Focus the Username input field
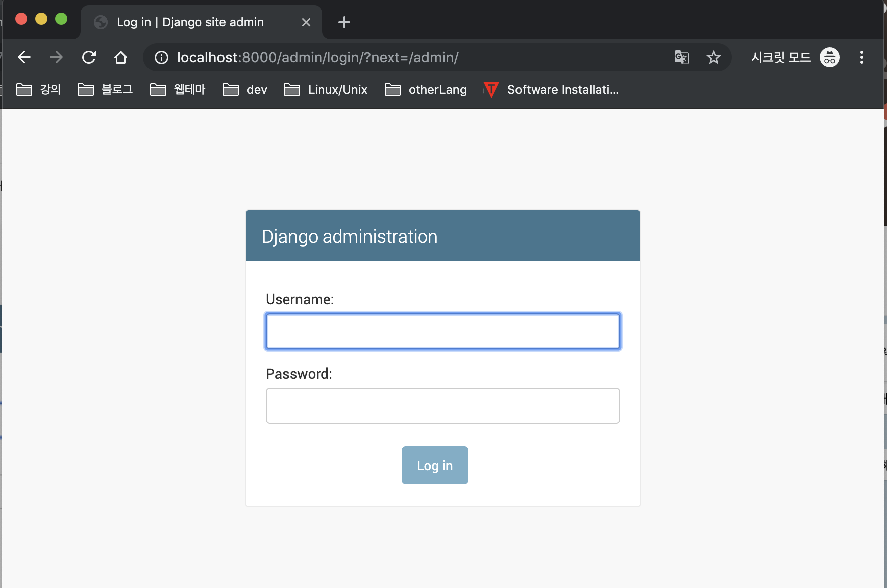Image resolution: width=887 pixels, height=588 pixels. pos(443,331)
